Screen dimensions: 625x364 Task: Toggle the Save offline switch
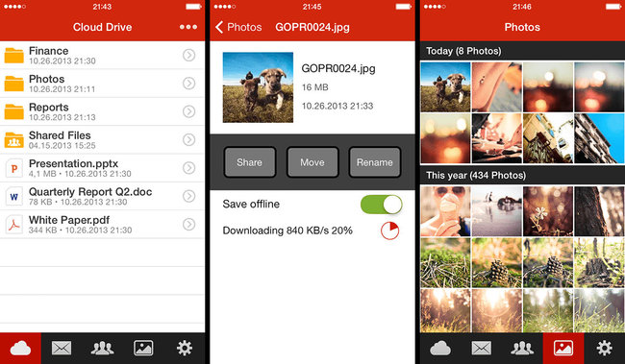382,205
